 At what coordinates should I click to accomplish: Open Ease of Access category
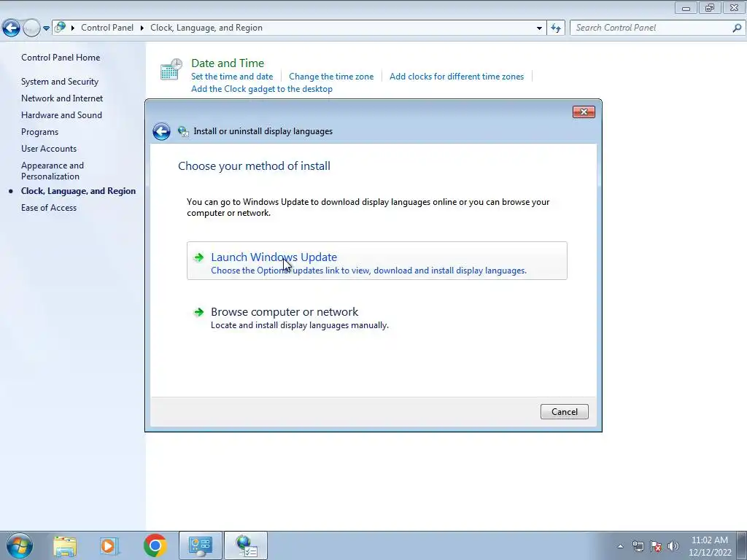(x=49, y=208)
